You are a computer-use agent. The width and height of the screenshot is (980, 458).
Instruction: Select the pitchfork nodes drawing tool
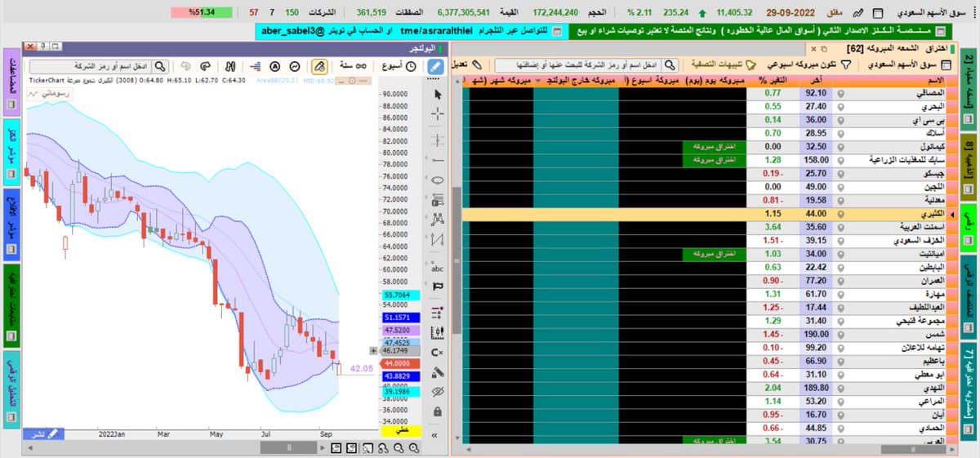tap(437, 219)
